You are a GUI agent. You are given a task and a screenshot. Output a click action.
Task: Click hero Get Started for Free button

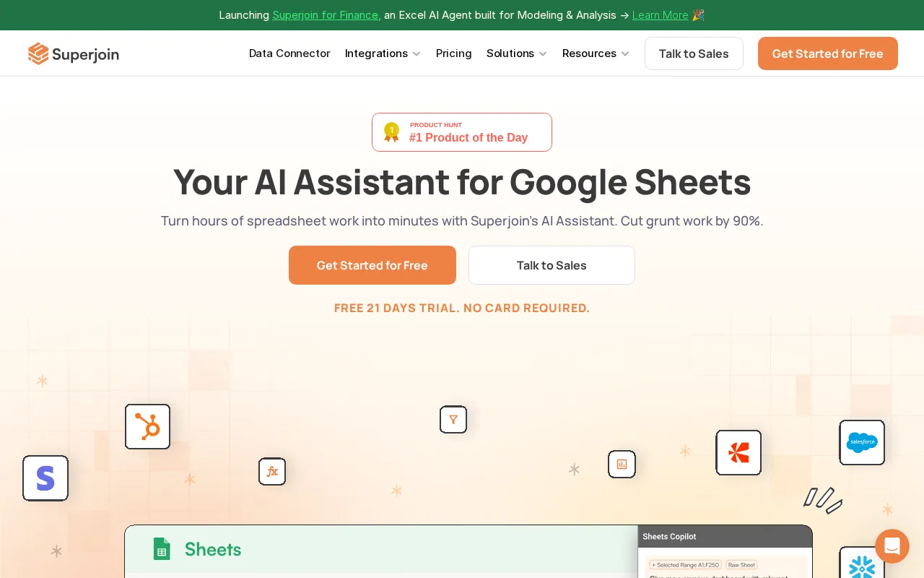point(372,265)
